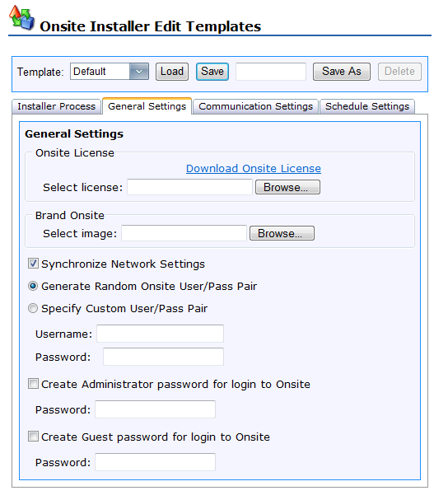
Task: Go to the Schedule Settings tab
Action: 367,106
